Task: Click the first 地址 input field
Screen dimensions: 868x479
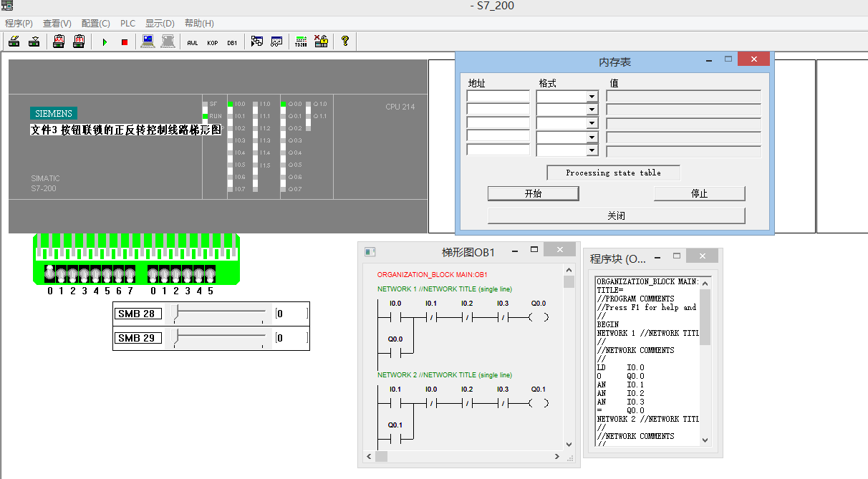Action: tap(498, 96)
